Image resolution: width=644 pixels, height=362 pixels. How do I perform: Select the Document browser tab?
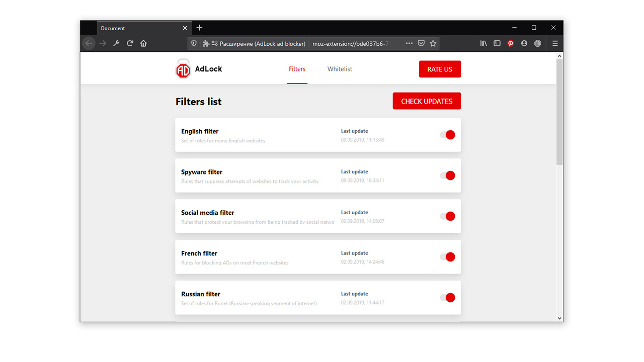[x=144, y=28]
